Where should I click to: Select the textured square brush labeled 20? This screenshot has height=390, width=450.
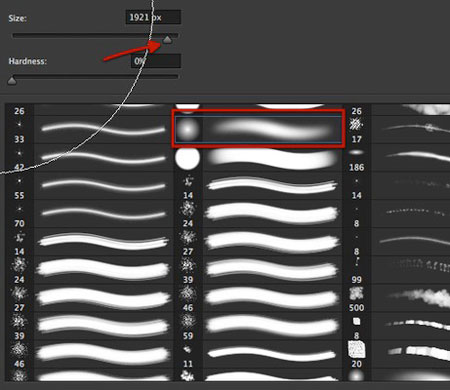397,354
